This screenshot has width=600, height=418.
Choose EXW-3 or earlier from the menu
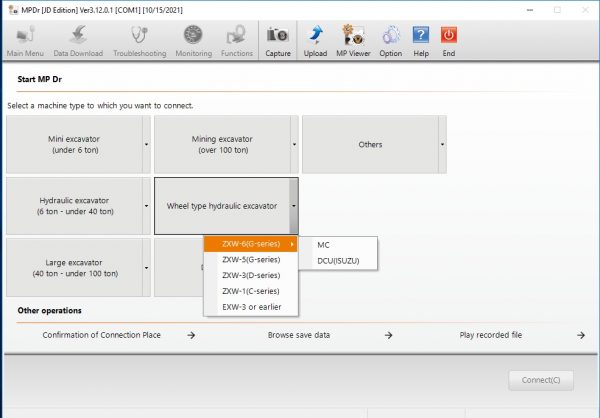pyautogui.click(x=251, y=307)
